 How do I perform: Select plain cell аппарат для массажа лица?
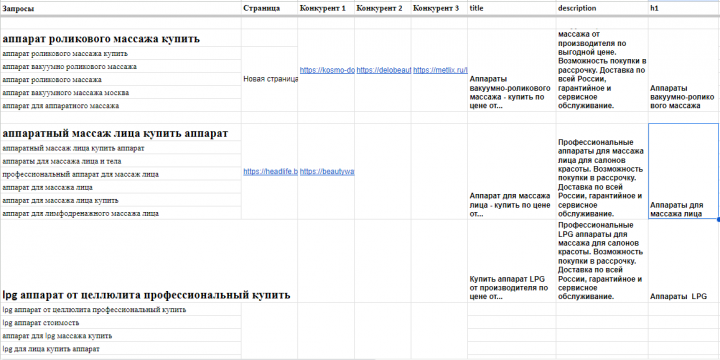coord(121,187)
